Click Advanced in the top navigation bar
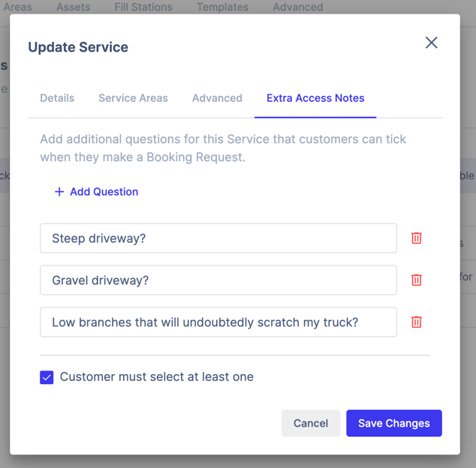The width and height of the screenshot is (476, 468). (x=297, y=7)
